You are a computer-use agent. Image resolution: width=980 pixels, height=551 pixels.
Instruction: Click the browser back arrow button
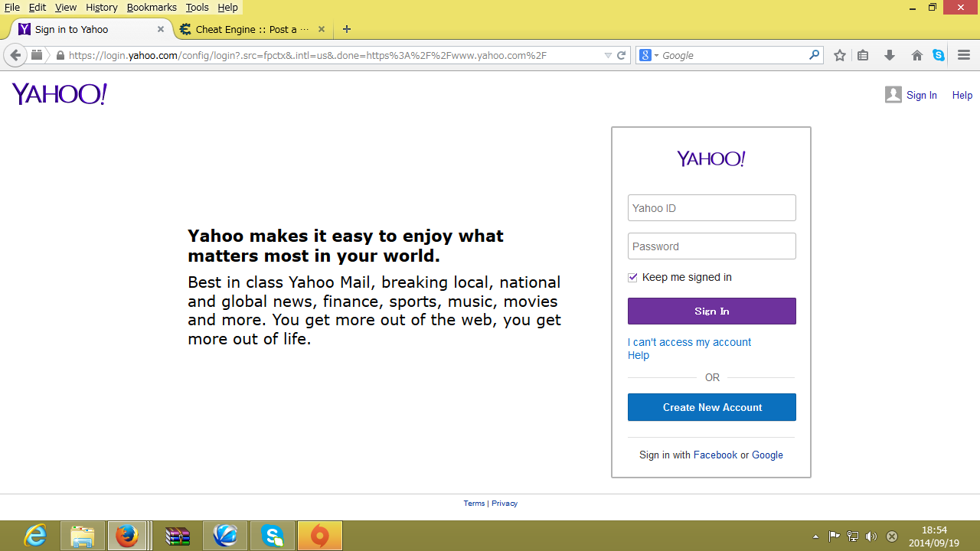[x=15, y=55]
